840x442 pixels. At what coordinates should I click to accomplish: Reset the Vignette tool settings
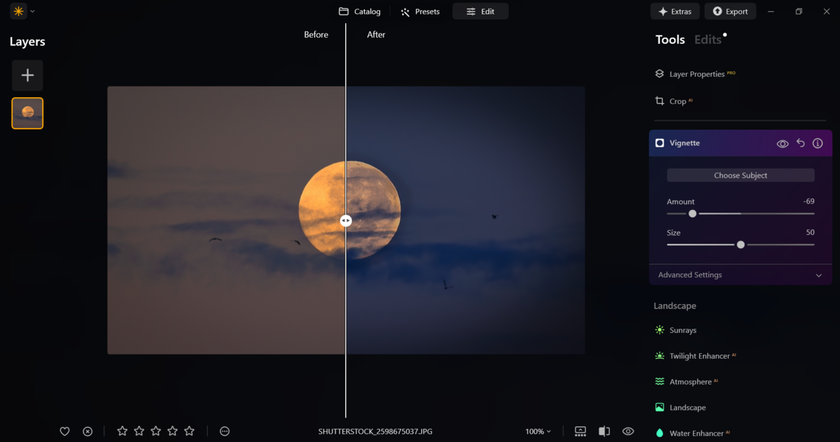pos(800,143)
